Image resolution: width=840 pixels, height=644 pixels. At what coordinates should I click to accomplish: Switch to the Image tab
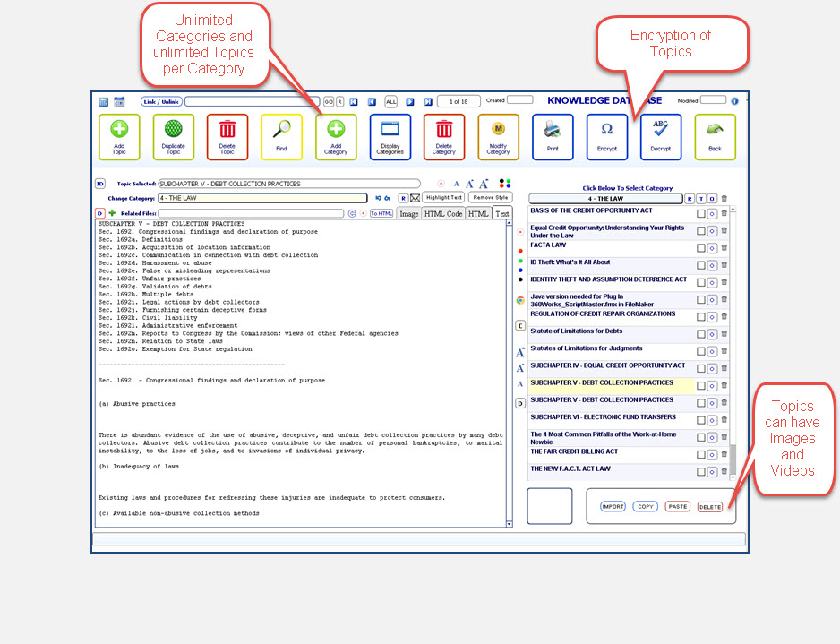[409, 214]
